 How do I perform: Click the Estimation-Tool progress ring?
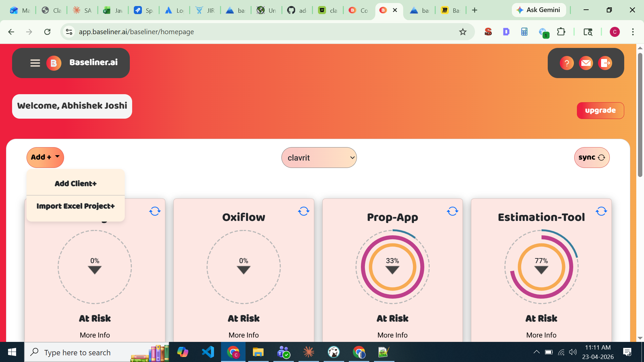click(541, 267)
